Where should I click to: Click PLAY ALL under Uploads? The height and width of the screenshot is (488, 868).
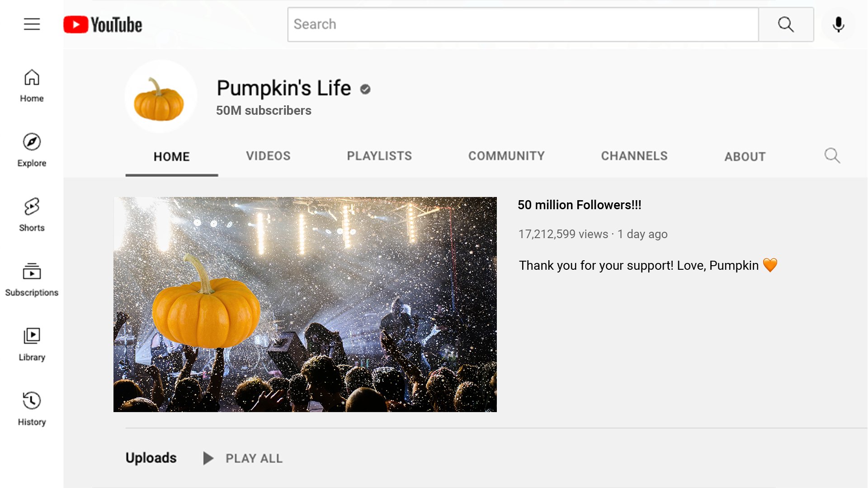(x=252, y=458)
